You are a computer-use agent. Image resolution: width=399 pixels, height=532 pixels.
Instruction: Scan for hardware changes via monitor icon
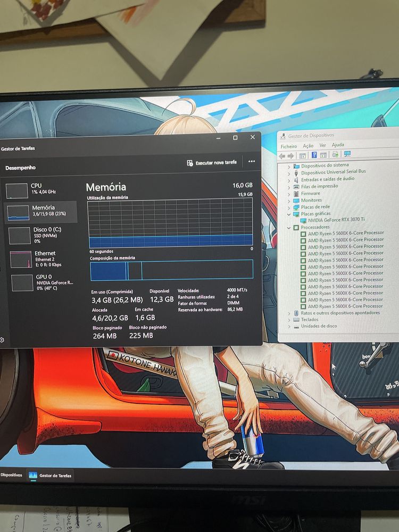pyautogui.click(x=347, y=154)
